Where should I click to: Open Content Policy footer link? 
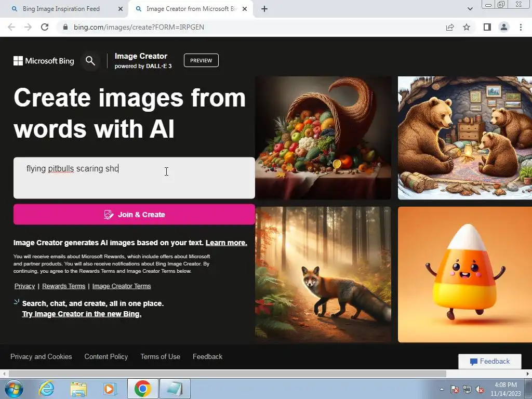click(106, 356)
